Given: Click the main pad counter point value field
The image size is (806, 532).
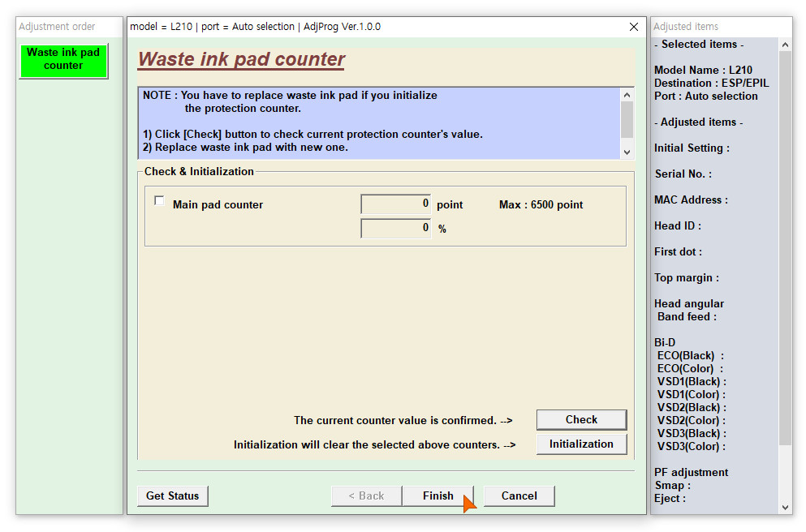Looking at the screenshot, I should [x=396, y=204].
